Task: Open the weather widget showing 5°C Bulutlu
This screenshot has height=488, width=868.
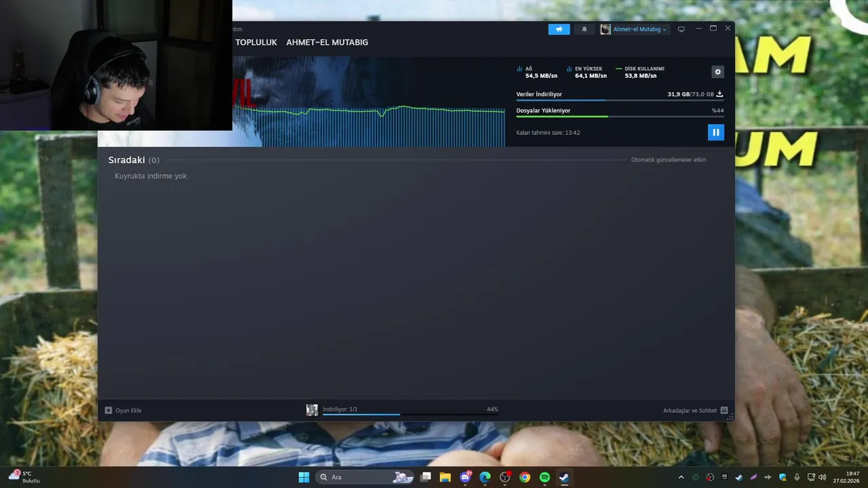Action: point(24,477)
